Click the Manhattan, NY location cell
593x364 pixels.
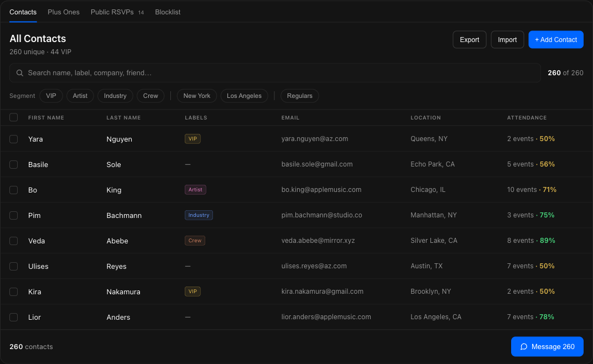433,215
